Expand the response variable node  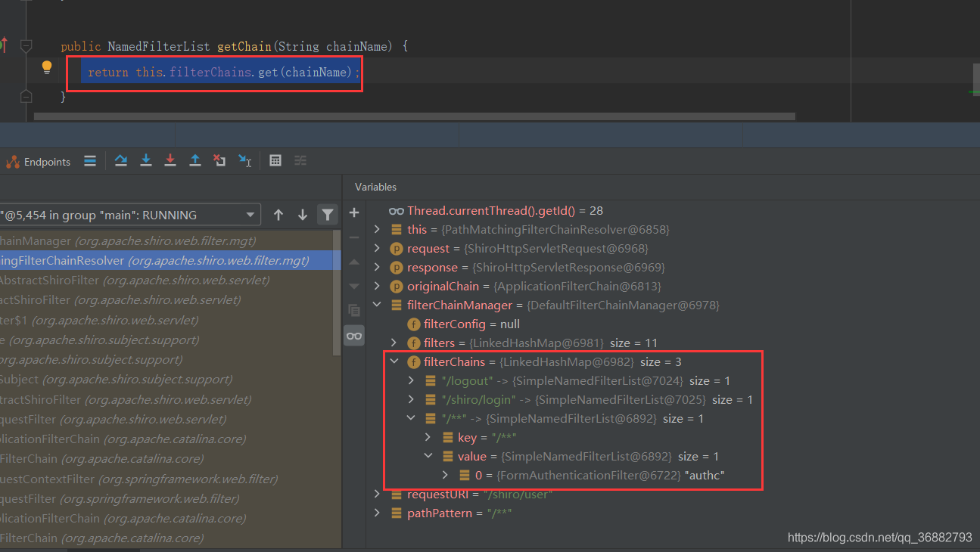point(378,267)
